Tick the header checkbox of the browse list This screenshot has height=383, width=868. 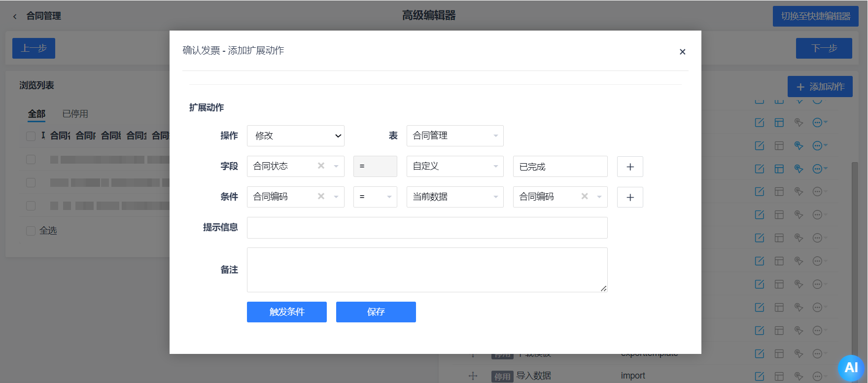[x=31, y=136]
